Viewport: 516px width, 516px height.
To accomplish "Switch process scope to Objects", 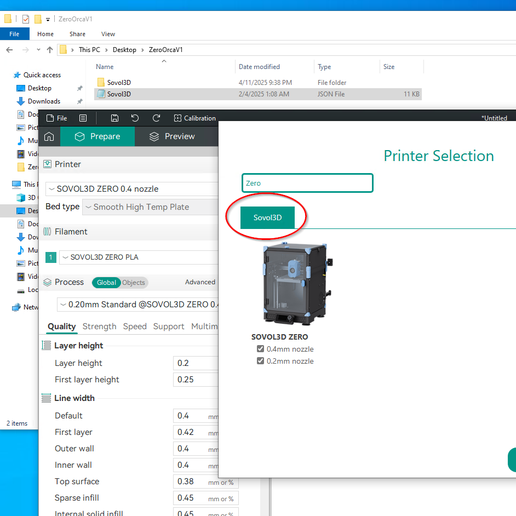I will coord(133,282).
